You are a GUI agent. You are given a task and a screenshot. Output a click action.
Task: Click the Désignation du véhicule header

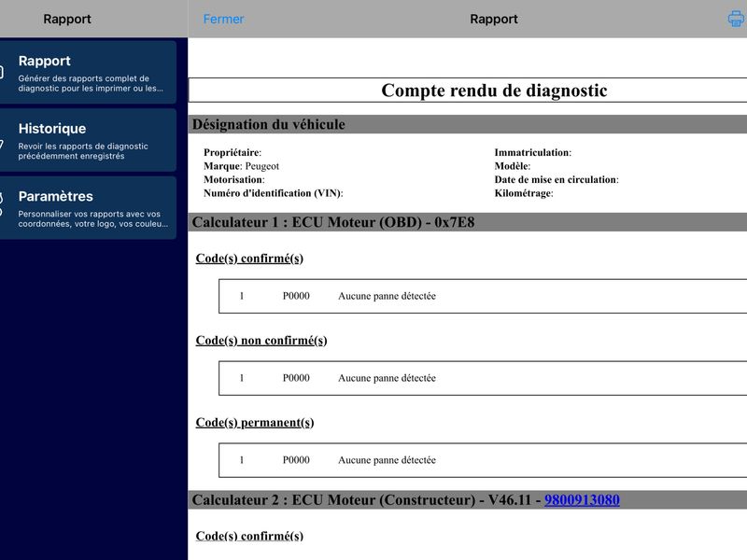coord(468,124)
